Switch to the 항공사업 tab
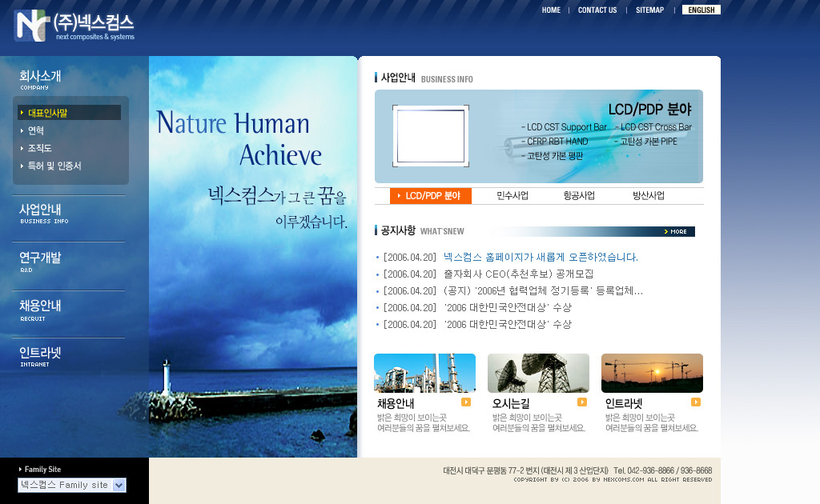 point(579,196)
